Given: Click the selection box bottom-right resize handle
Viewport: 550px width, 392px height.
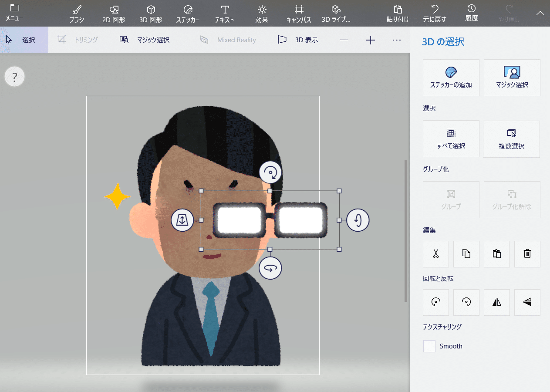Looking at the screenshot, I should click(339, 249).
